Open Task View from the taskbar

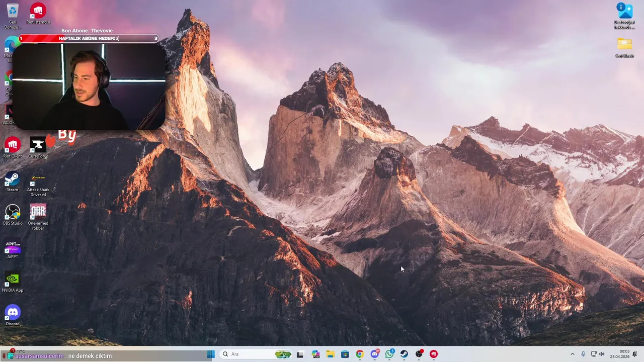[300, 354]
